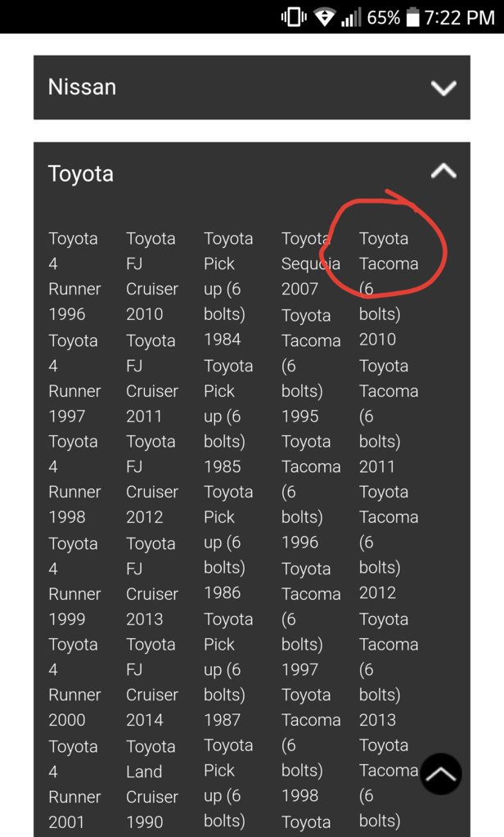
Task: Tap the Wi-Fi status icon
Action: click(323, 18)
